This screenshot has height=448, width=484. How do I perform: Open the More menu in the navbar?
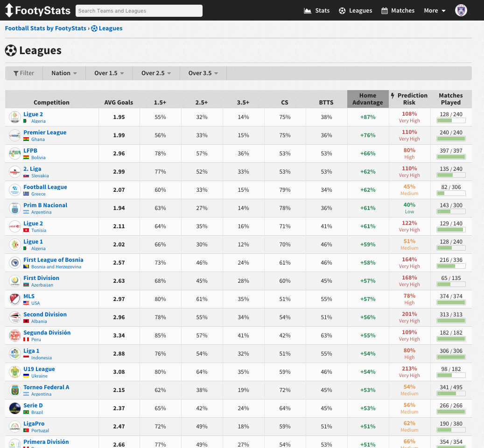(435, 10)
